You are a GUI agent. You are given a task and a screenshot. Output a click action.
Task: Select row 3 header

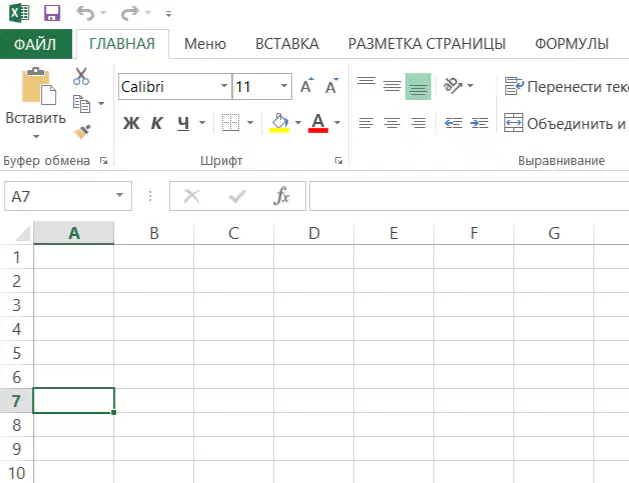coord(16,305)
